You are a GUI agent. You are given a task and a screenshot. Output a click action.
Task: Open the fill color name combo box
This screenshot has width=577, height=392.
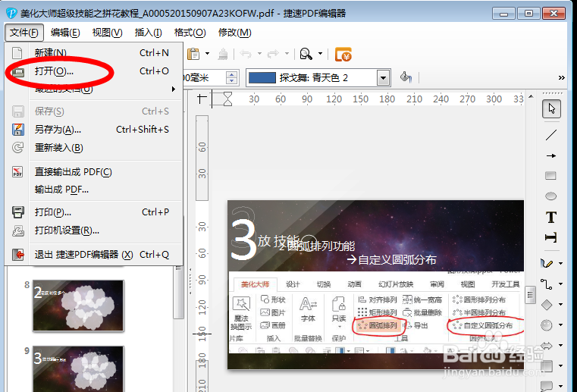tap(318, 77)
